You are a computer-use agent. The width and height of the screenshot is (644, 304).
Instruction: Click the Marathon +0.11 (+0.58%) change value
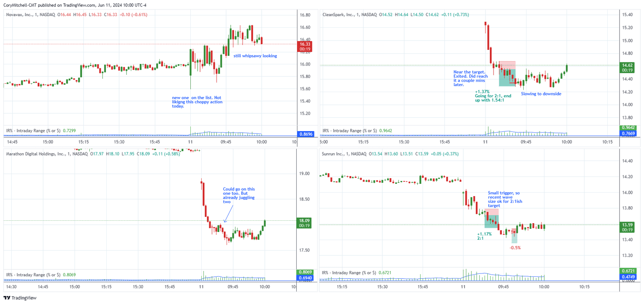coord(166,154)
